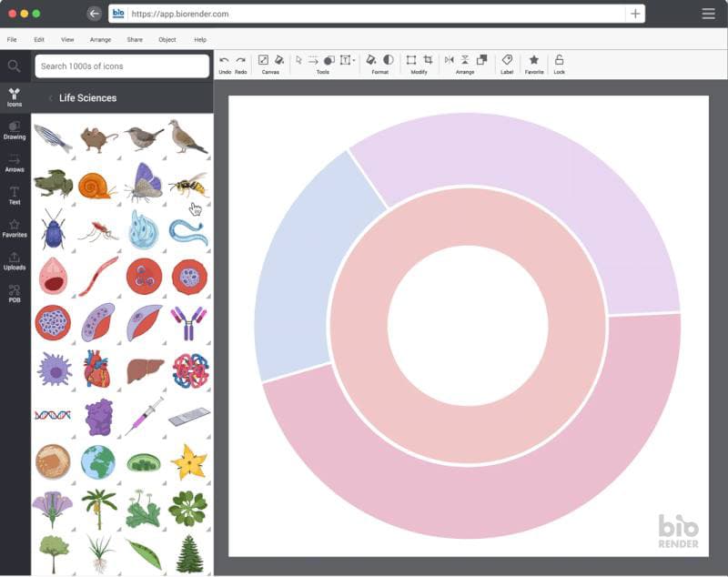Image resolution: width=728 pixels, height=577 pixels.
Task: Toggle the Lock padlock icon
Action: pos(559,60)
